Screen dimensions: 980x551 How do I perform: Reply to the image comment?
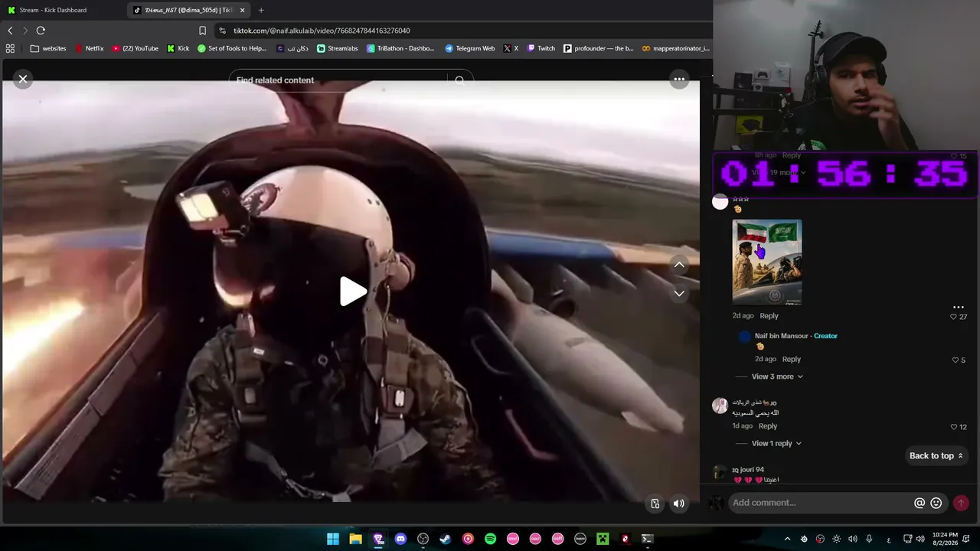coord(769,316)
